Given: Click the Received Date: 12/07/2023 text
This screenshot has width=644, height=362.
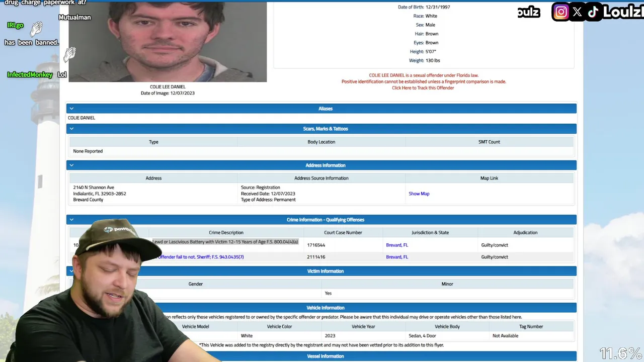Looking at the screenshot, I should coord(268,194).
